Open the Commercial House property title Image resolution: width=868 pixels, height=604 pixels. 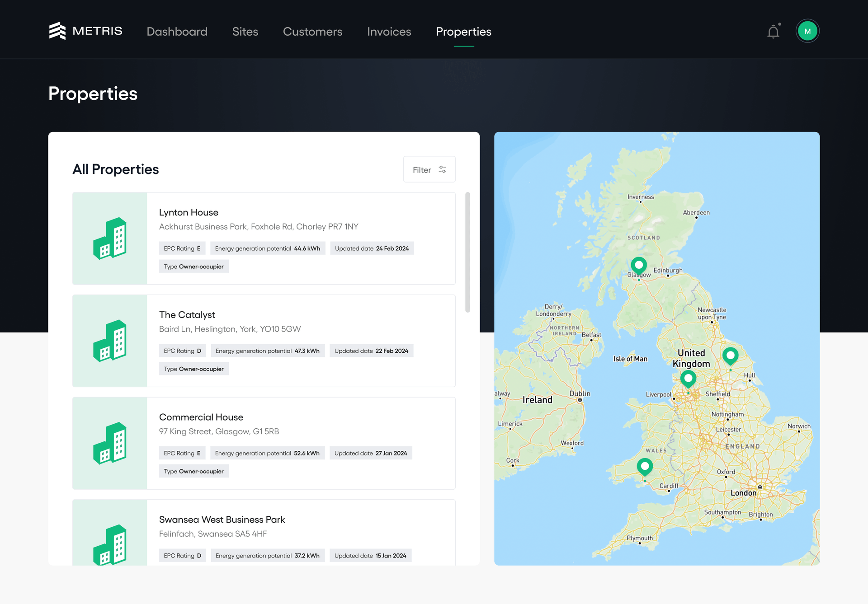pyautogui.click(x=201, y=417)
